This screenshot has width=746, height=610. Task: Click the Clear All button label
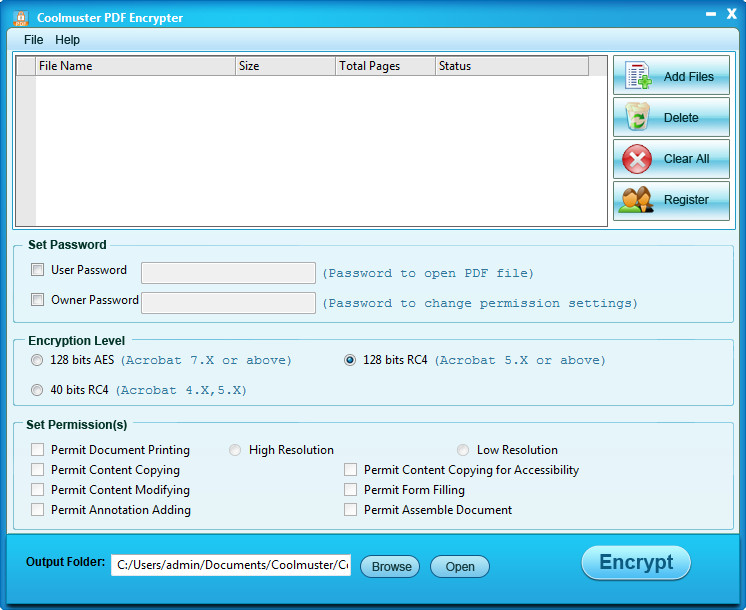click(x=686, y=158)
